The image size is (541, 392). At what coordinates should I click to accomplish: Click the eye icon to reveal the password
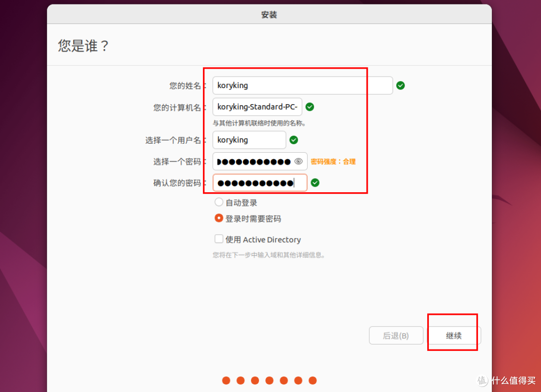[298, 161]
